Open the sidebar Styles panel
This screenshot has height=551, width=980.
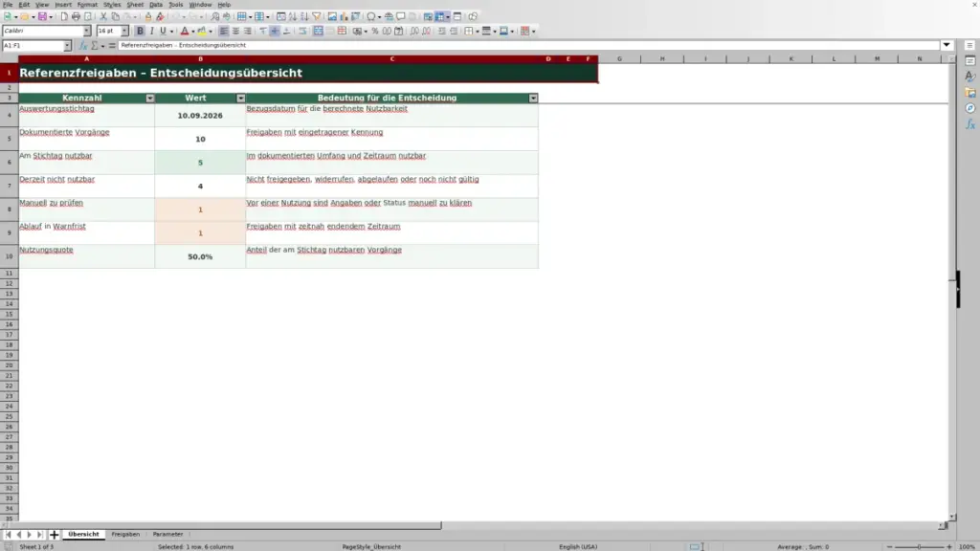pos(970,77)
